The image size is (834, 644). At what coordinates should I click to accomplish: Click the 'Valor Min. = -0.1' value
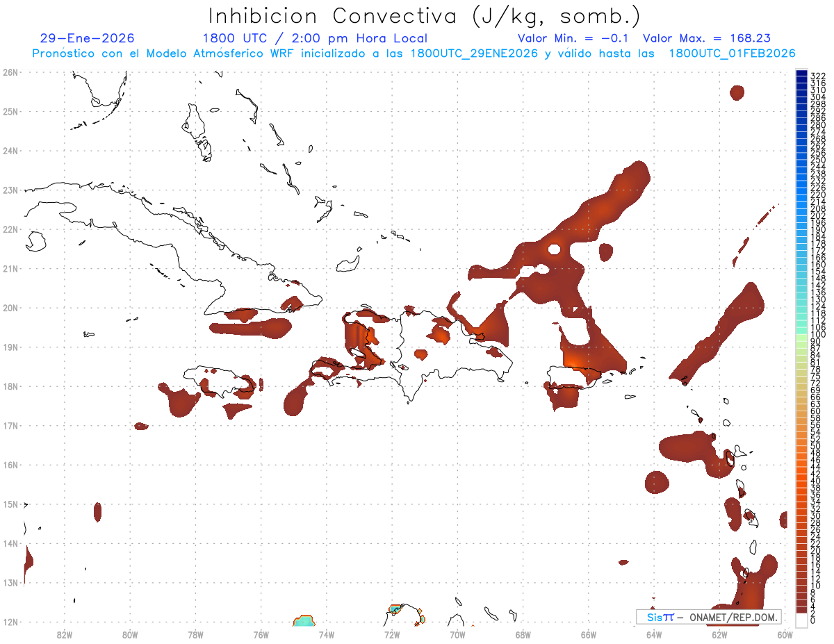(573, 38)
